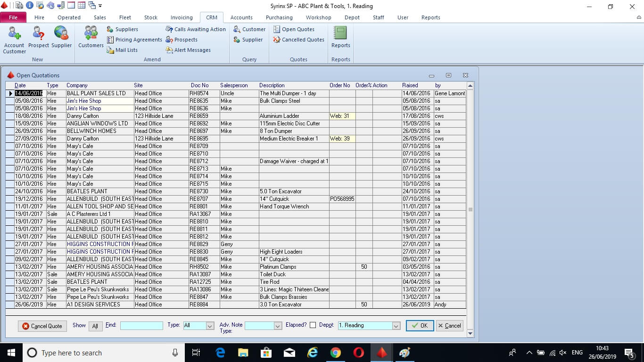Click the Toilet Duck description cell
The image size is (644, 362).
click(x=294, y=274)
